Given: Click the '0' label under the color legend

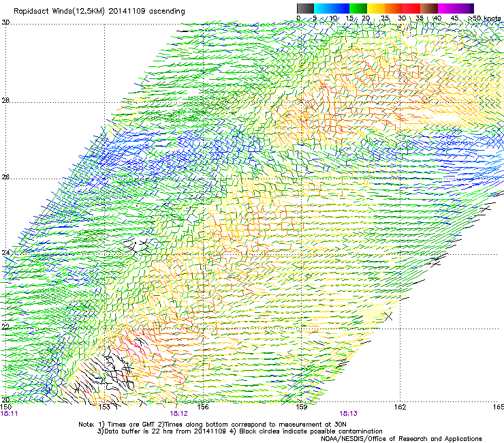Looking at the screenshot, I should pos(298,18).
